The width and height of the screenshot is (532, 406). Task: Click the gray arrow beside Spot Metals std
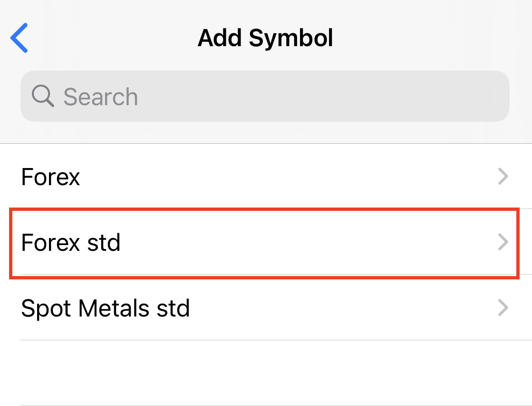click(503, 308)
